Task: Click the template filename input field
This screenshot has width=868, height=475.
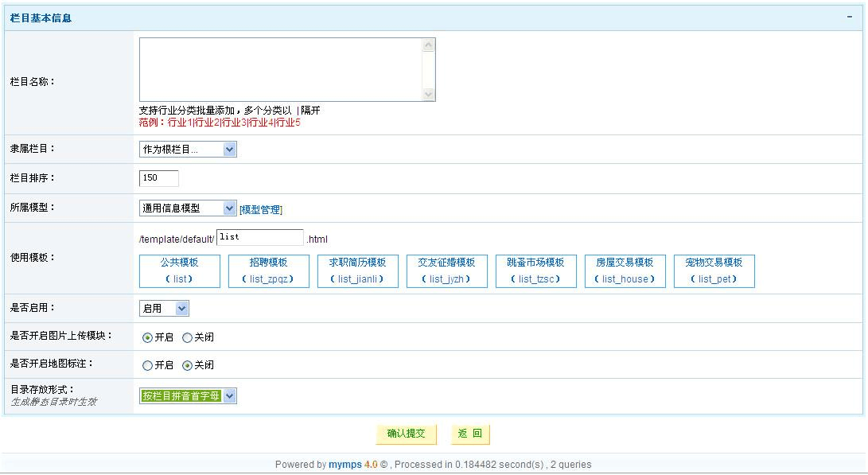Action: click(259, 238)
